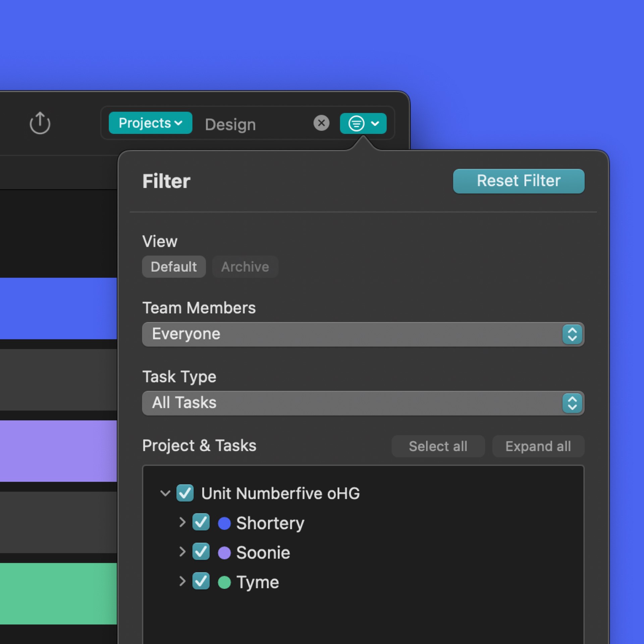This screenshot has width=644, height=644.
Task: Click the purple Soonie color dot
Action: click(224, 553)
